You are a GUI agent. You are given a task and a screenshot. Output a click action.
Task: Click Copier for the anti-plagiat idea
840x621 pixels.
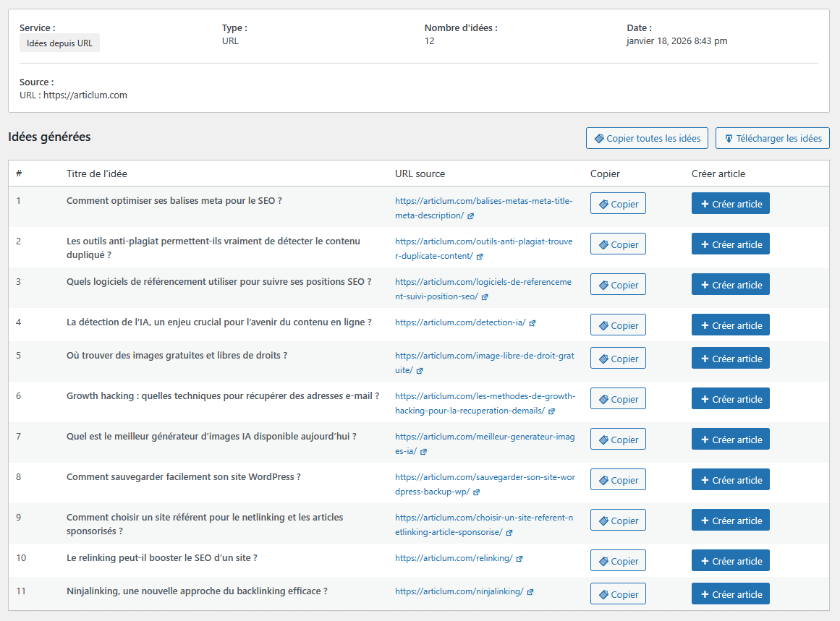point(618,244)
